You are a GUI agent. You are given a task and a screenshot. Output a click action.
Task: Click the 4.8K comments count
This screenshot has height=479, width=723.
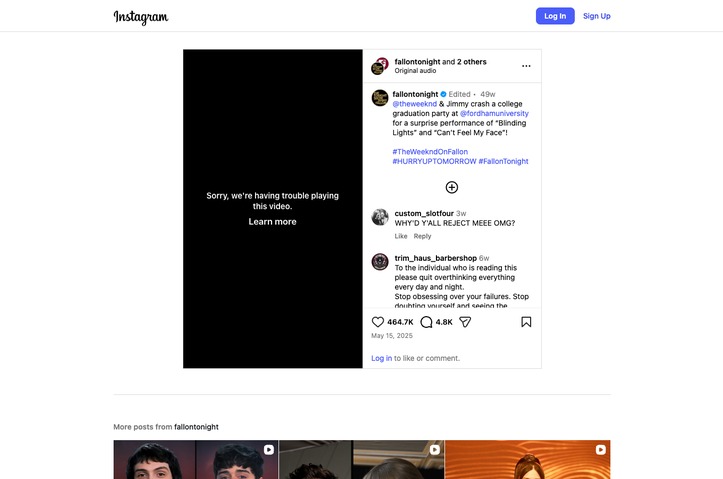coord(444,322)
